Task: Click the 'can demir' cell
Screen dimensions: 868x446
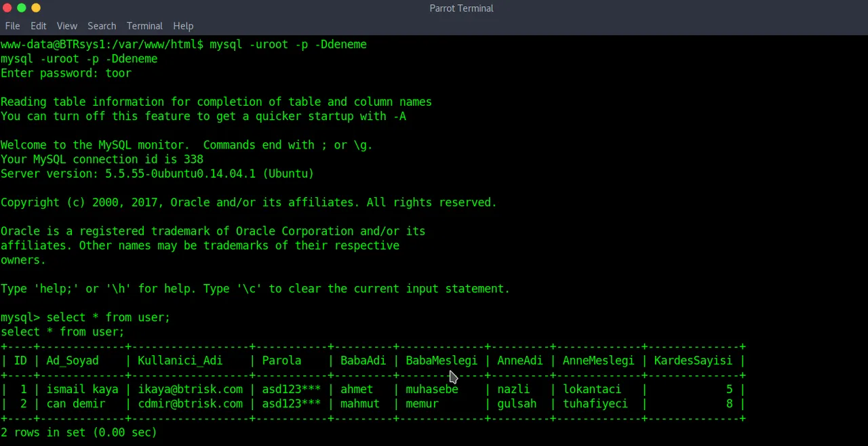Action: (x=75, y=403)
